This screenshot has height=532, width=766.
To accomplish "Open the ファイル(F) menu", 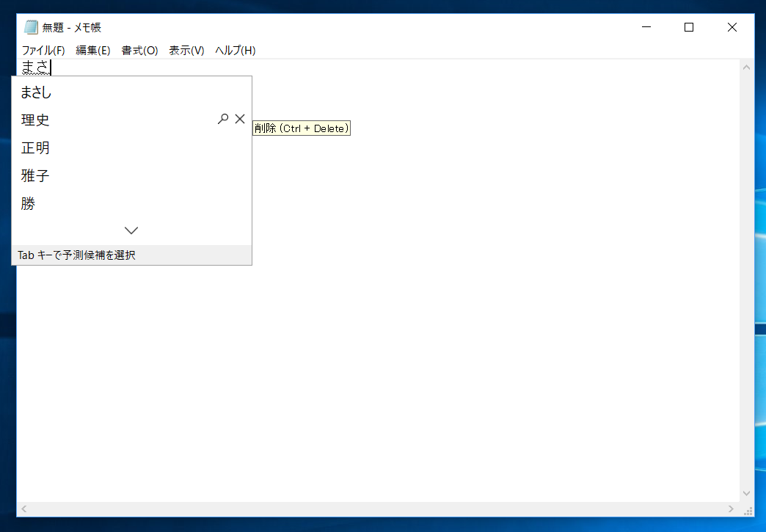I will (x=43, y=51).
